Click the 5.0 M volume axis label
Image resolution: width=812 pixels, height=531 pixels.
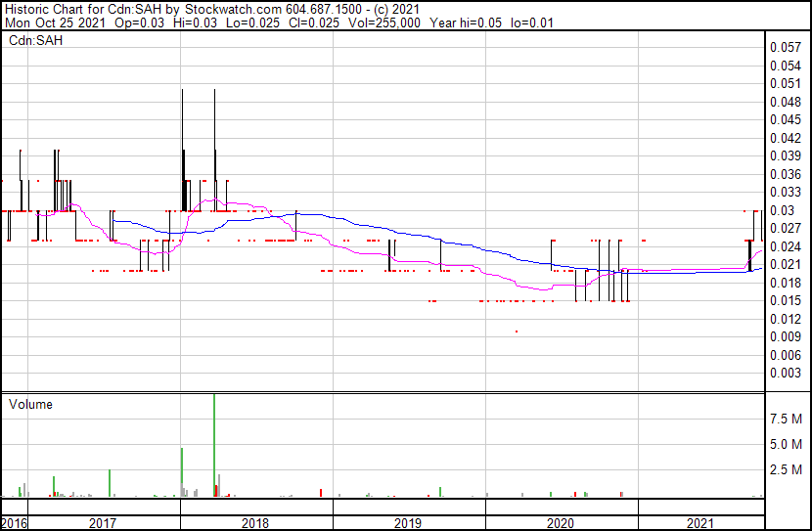(787, 444)
